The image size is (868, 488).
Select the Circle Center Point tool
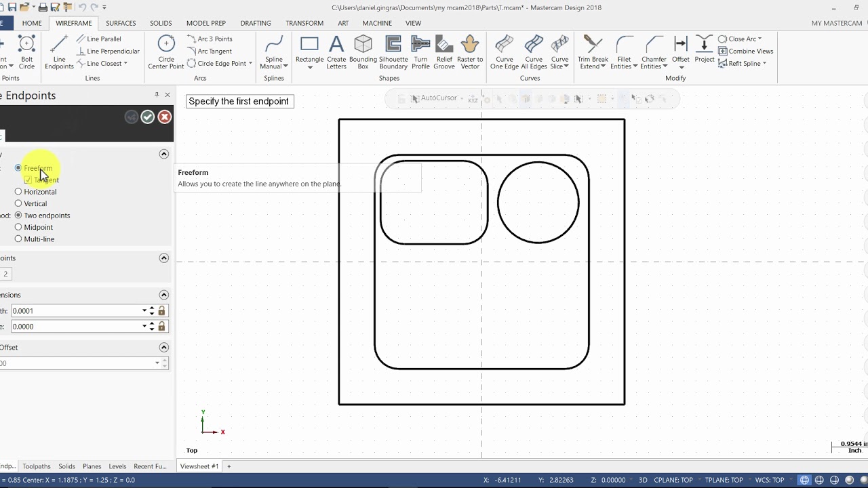click(166, 52)
